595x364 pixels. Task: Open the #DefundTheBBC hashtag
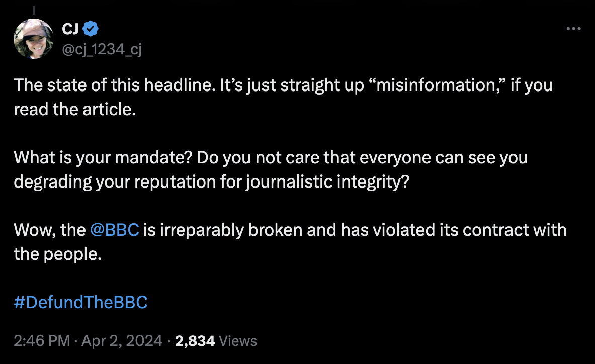[x=80, y=303]
